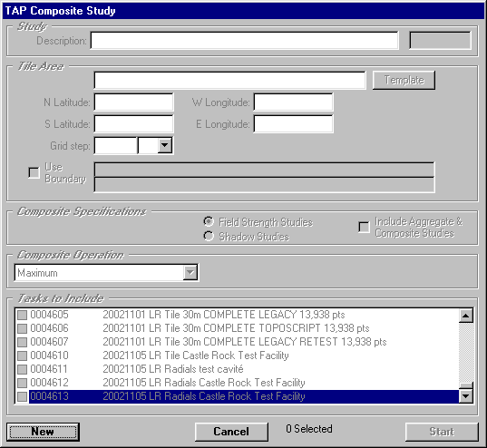Click the task list scroll up arrow

(466, 316)
